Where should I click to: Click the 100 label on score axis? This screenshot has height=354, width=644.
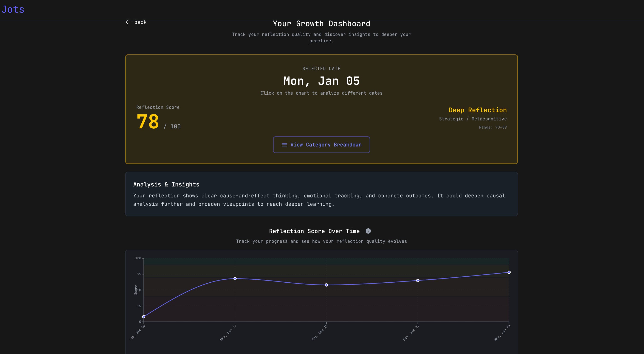click(x=138, y=258)
